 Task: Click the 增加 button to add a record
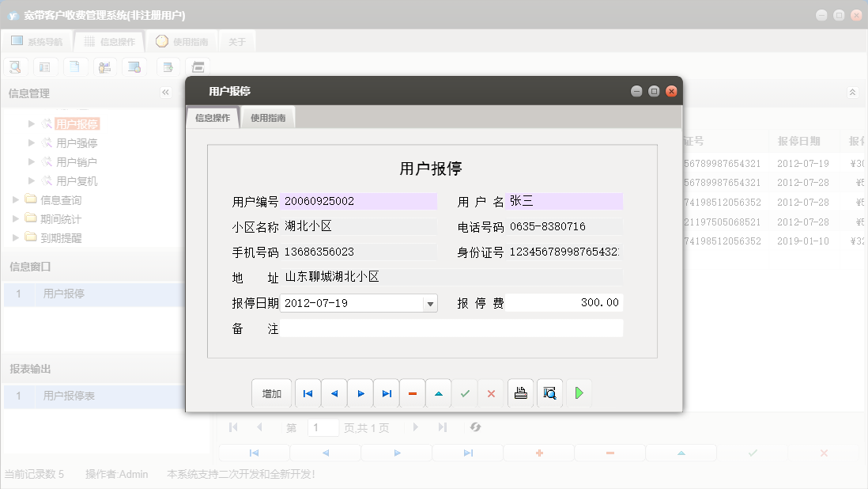coord(271,393)
